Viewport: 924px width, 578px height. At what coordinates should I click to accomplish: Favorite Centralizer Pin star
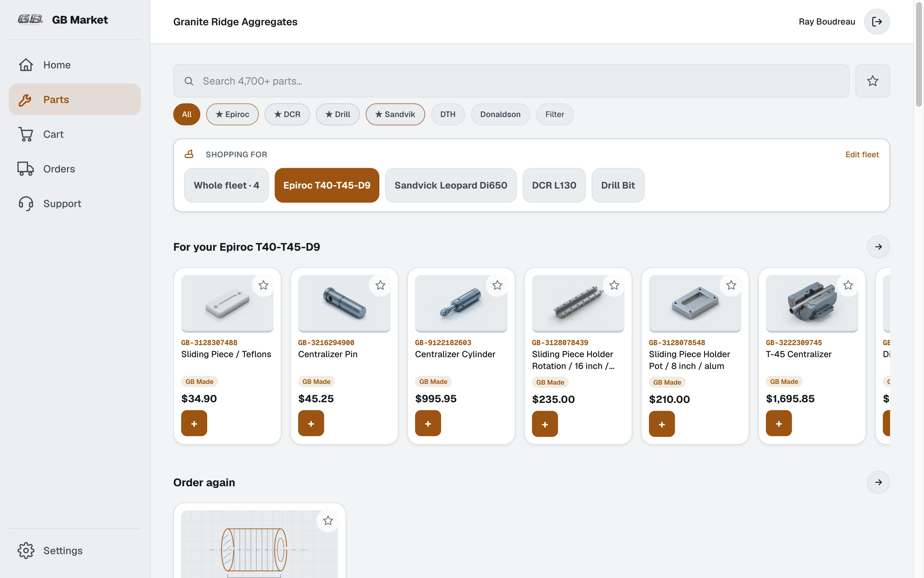pyautogui.click(x=380, y=285)
